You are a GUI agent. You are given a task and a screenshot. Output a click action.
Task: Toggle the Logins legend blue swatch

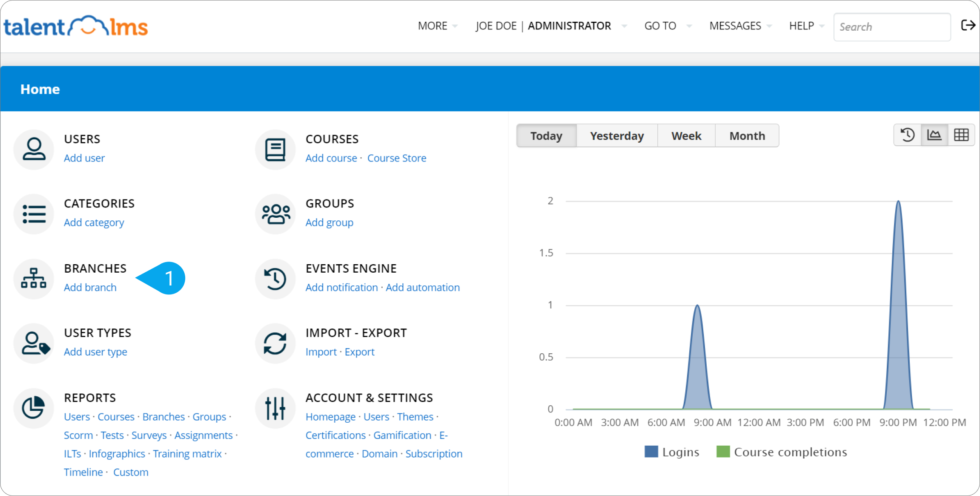[651, 452]
